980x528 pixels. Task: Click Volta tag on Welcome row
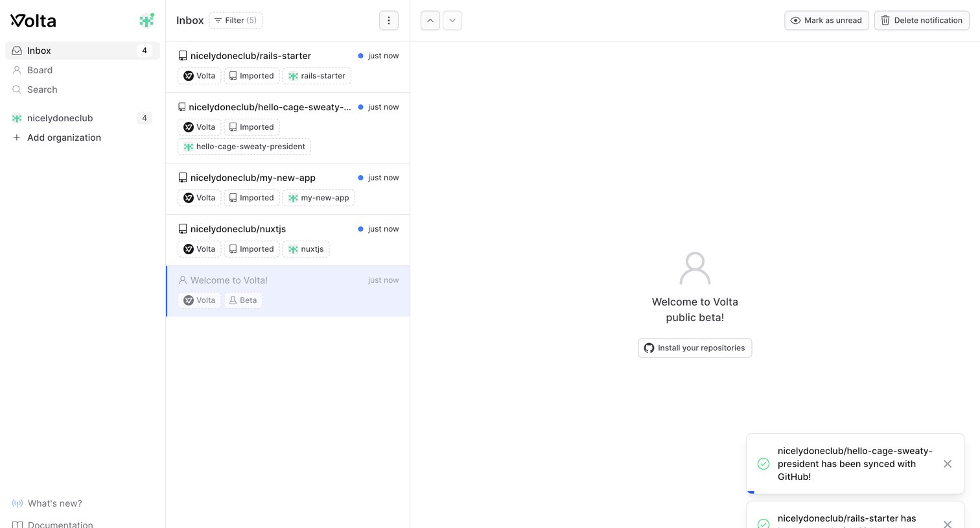tap(200, 300)
